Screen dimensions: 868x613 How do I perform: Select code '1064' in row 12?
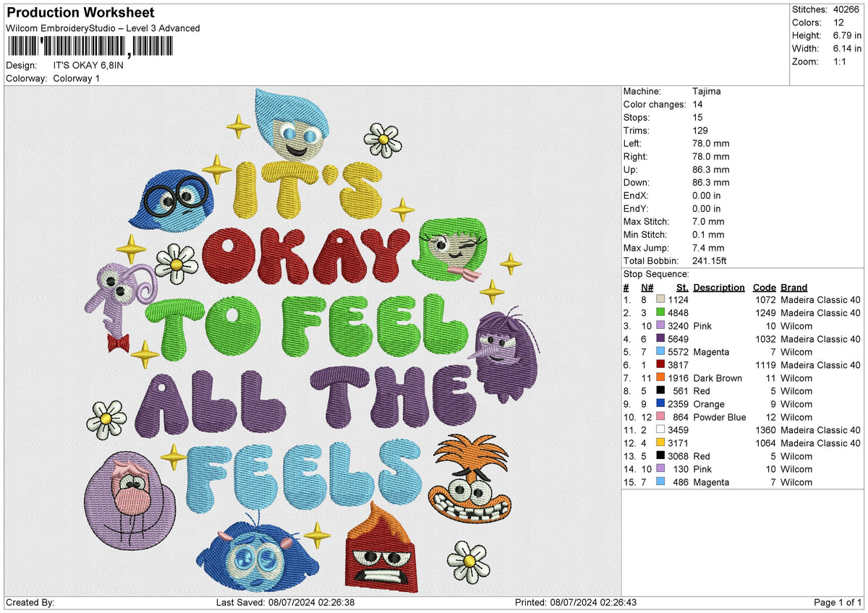pyautogui.click(x=766, y=443)
